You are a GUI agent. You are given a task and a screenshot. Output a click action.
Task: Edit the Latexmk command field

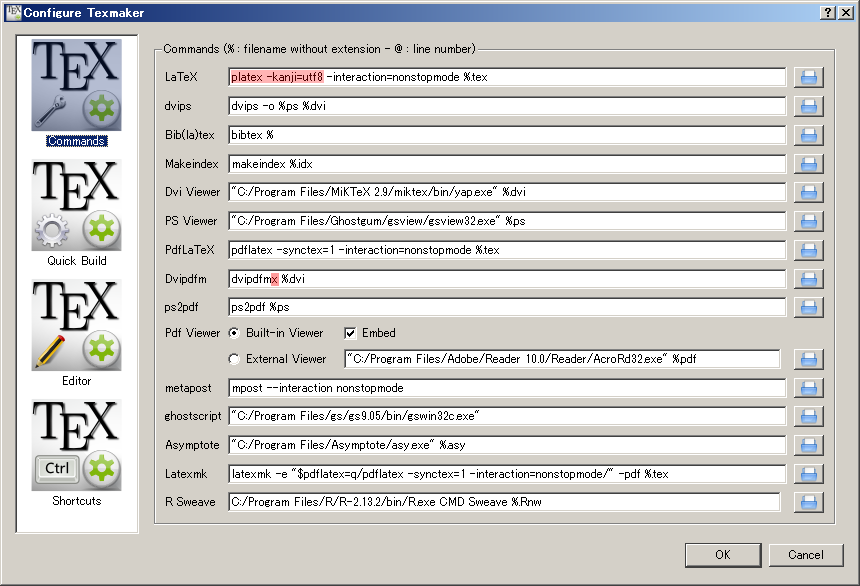507,474
